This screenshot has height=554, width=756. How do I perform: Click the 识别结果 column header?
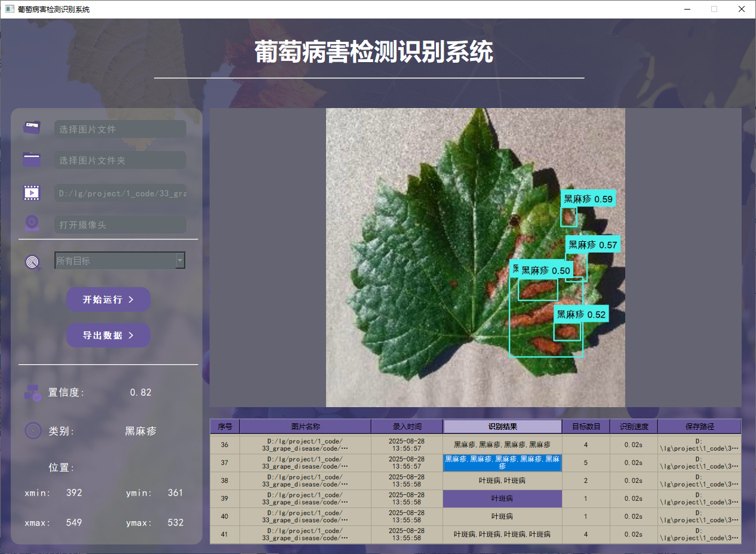coord(502,426)
